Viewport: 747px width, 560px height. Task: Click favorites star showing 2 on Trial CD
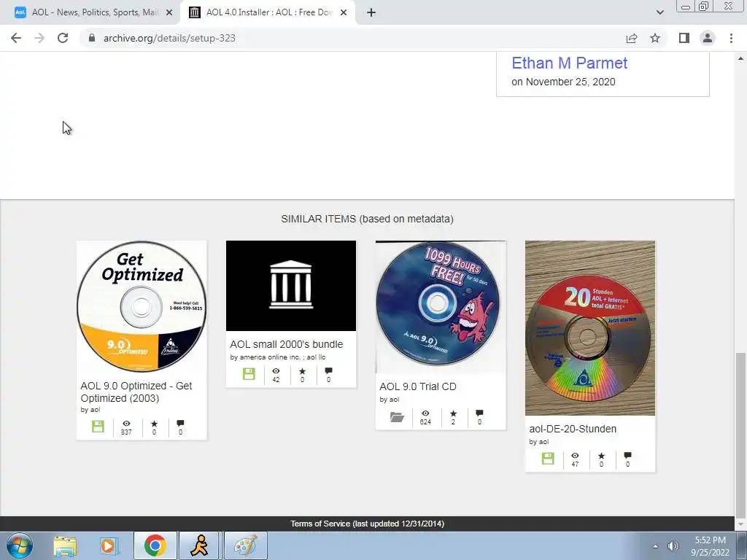(x=453, y=413)
